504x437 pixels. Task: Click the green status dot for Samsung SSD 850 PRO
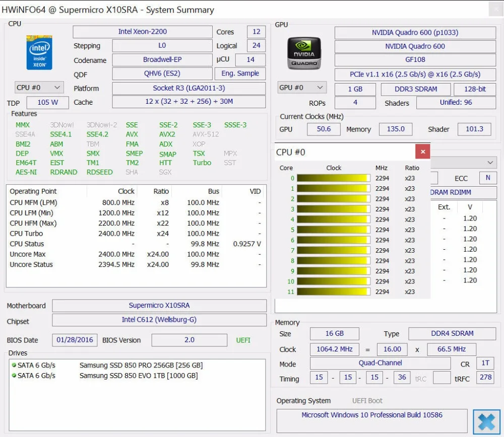pyautogui.click(x=14, y=365)
